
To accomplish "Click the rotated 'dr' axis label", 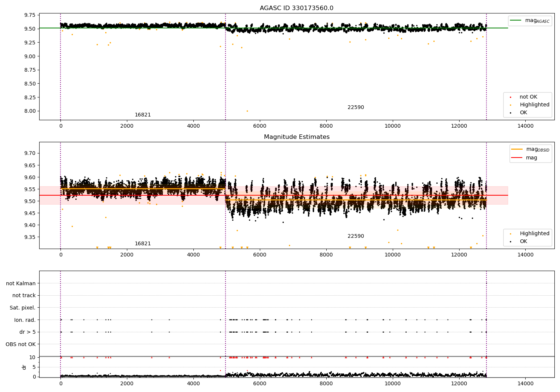I will click(x=24, y=367).
